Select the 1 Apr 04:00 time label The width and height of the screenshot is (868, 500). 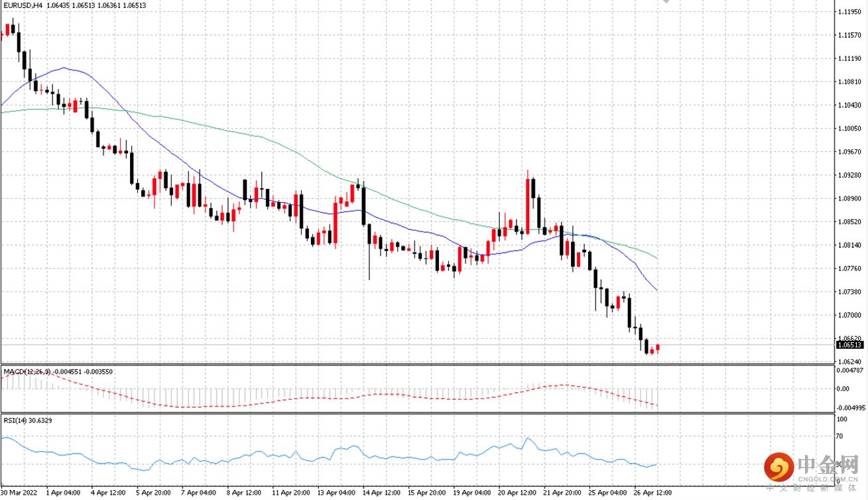(63, 493)
